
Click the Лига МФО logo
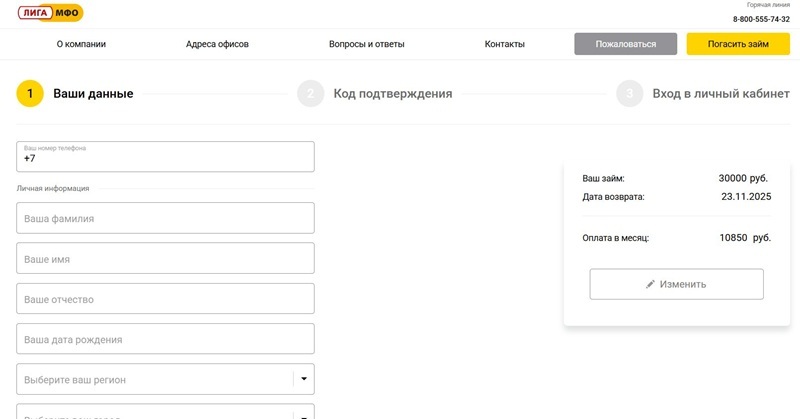(x=51, y=13)
